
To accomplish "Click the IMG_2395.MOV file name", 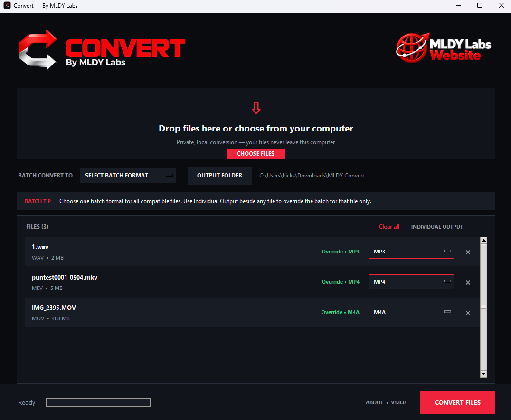I will (x=54, y=308).
